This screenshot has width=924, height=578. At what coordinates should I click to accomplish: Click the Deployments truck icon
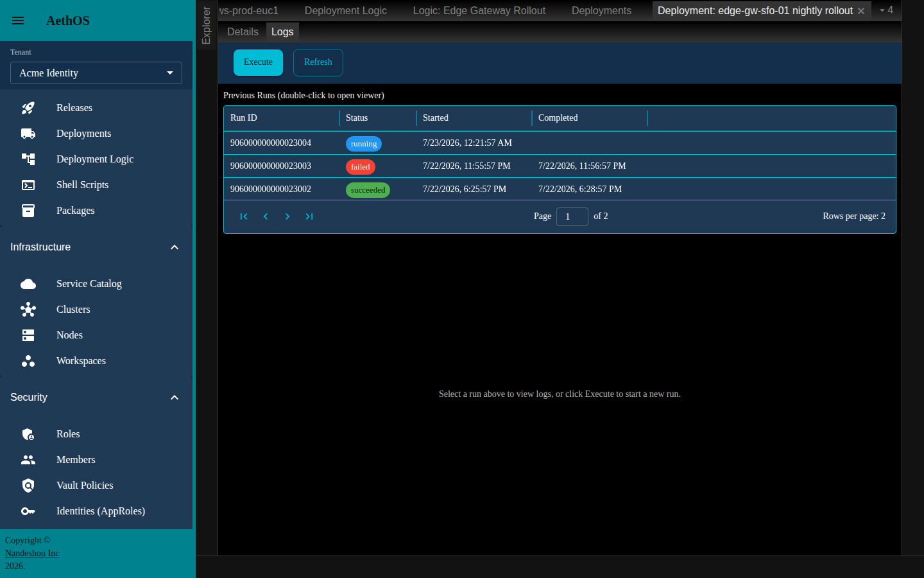(x=28, y=134)
